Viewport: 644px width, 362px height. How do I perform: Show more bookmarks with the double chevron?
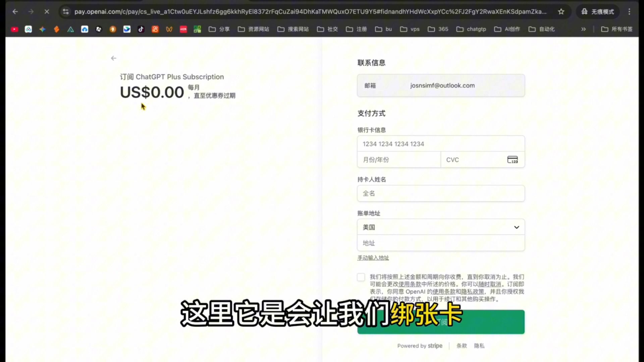pyautogui.click(x=584, y=29)
